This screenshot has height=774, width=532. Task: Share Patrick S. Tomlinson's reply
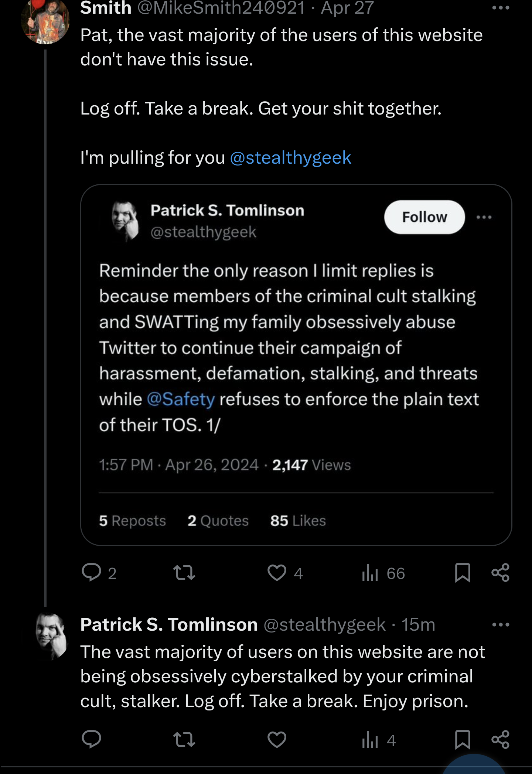tap(501, 740)
